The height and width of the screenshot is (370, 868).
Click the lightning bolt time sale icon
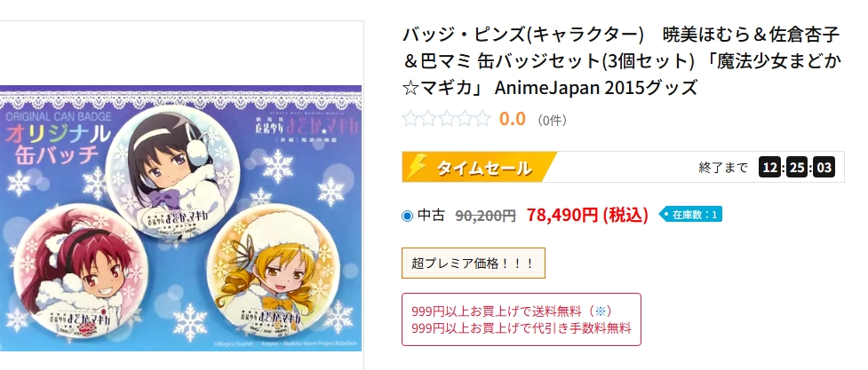(417, 167)
